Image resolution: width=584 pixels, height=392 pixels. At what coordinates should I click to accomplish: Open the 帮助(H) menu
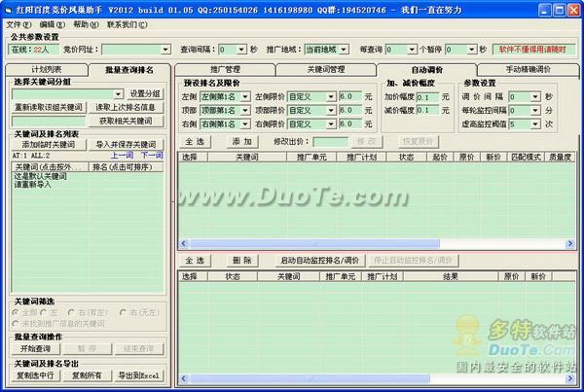[86, 24]
